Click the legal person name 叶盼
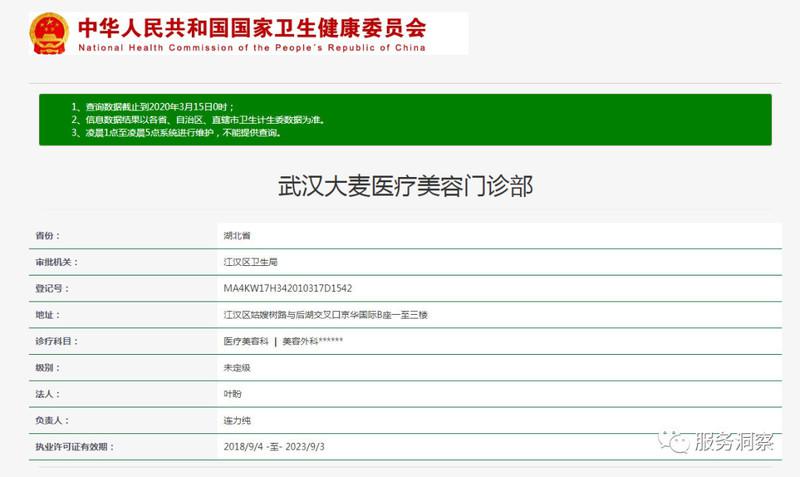800x477 pixels. pos(232,394)
